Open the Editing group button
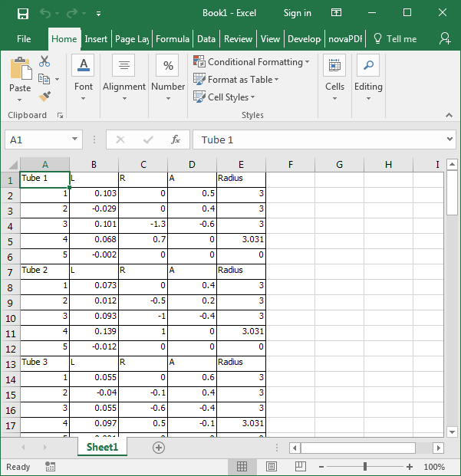This screenshot has width=461, height=476. (x=368, y=76)
